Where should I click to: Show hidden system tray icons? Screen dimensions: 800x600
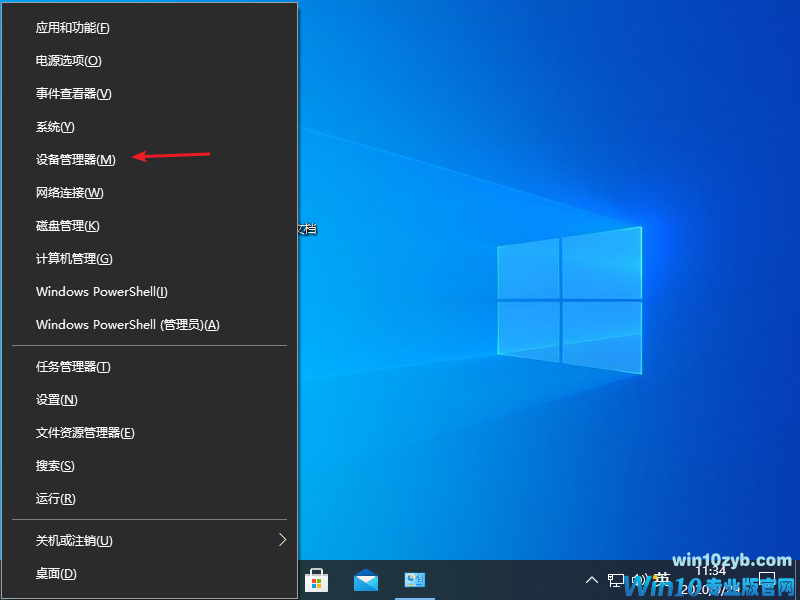pos(592,580)
